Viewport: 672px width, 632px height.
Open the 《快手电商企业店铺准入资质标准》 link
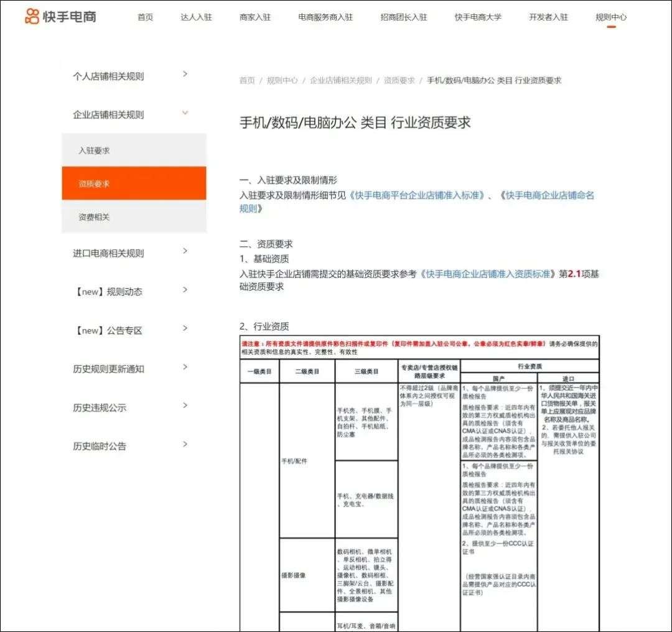[x=487, y=274]
